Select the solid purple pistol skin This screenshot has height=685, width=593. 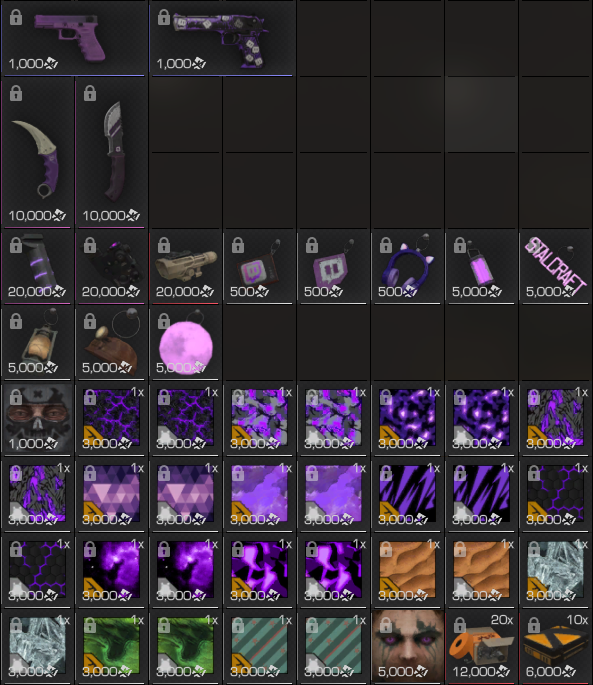point(74,38)
